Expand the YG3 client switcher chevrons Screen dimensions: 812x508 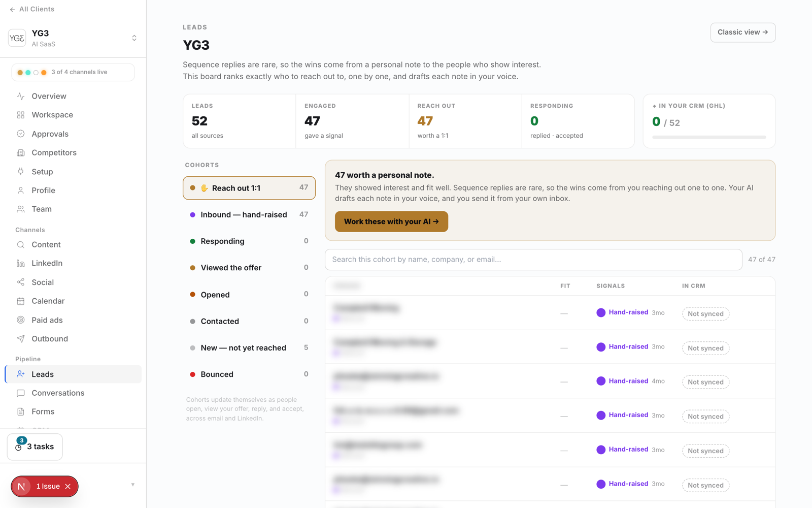(x=134, y=38)
